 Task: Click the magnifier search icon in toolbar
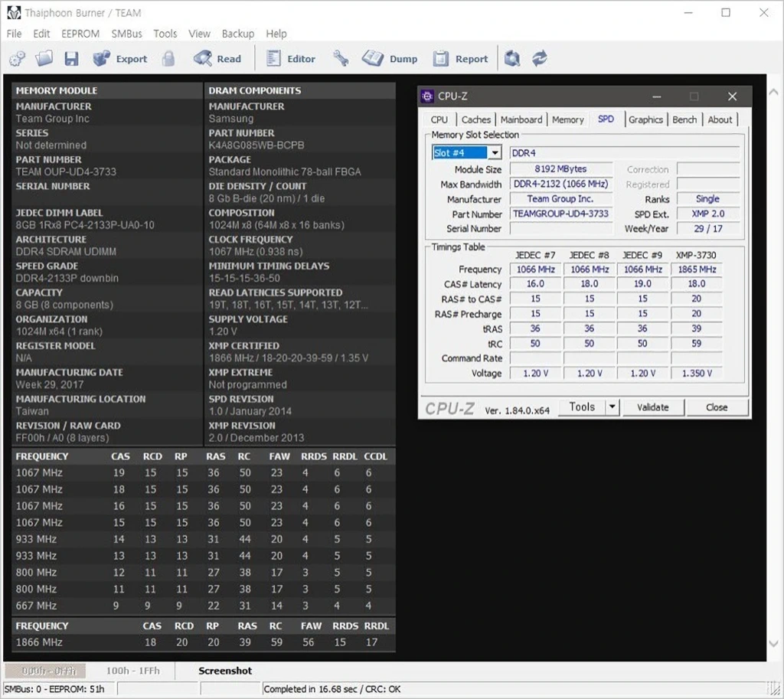point(512,58)
